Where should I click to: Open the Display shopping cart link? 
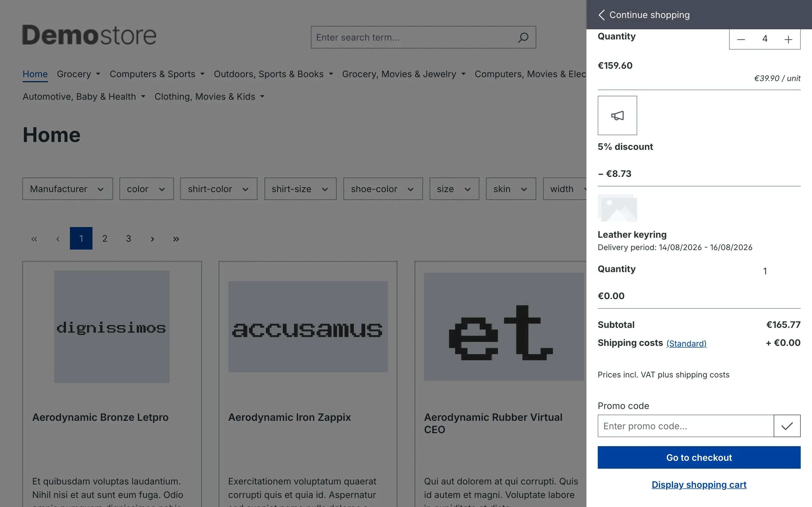point(699,484)
